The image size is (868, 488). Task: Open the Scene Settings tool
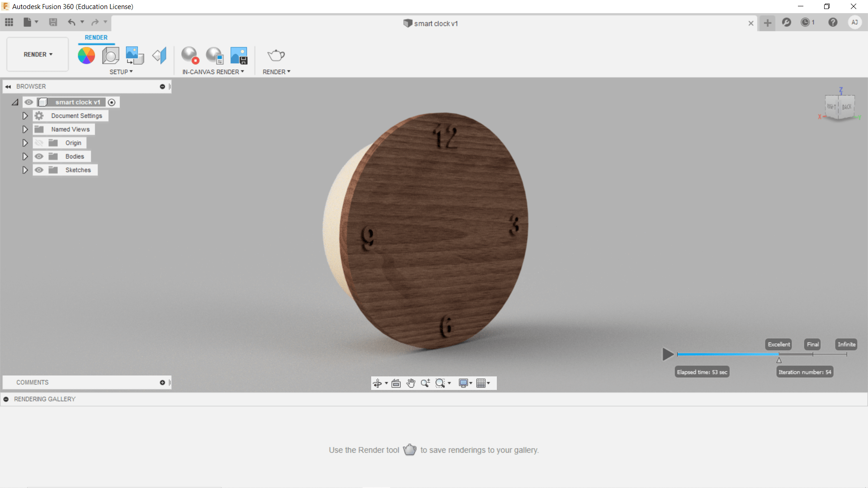tap(111, 56)
